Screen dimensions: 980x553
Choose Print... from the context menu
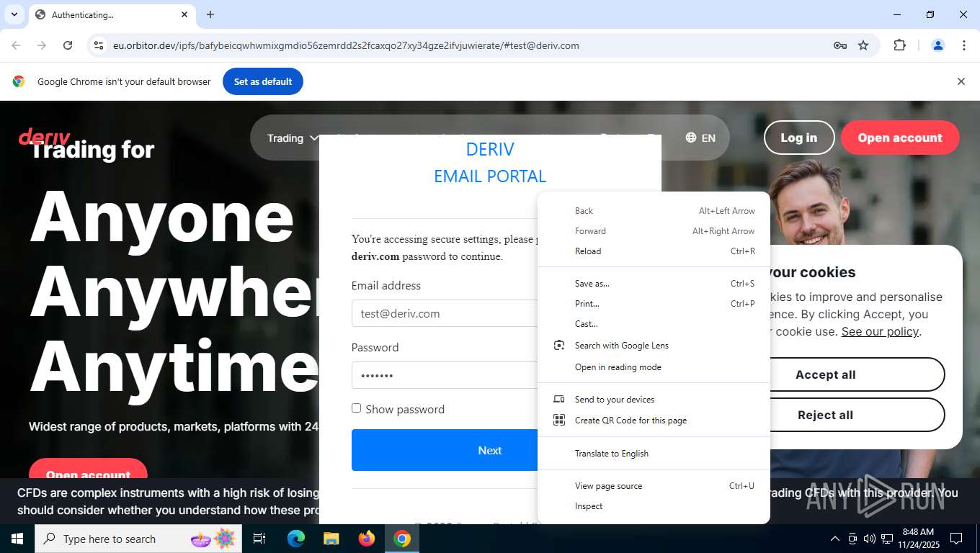654,304
